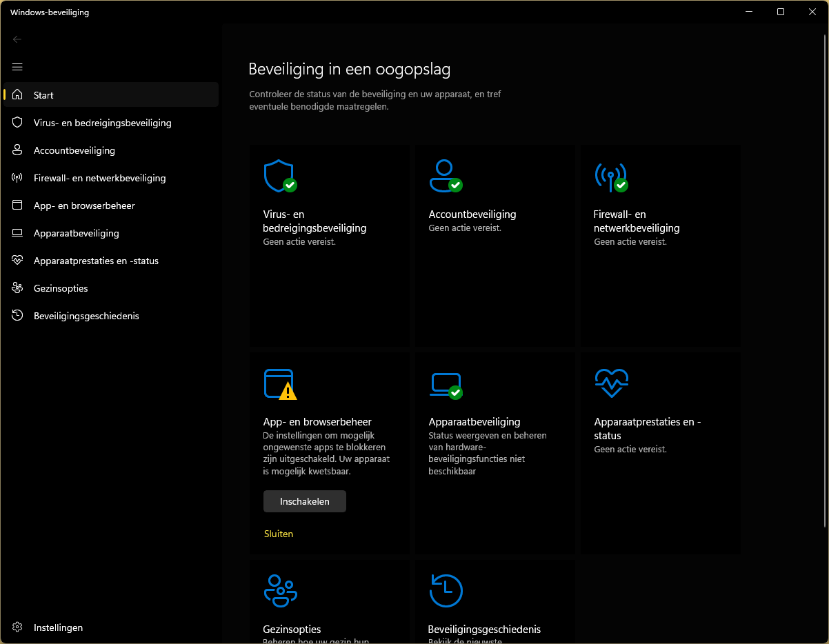Toggle the hamburger navigation menu
The image size is (829, 644).
pos(17,67)
